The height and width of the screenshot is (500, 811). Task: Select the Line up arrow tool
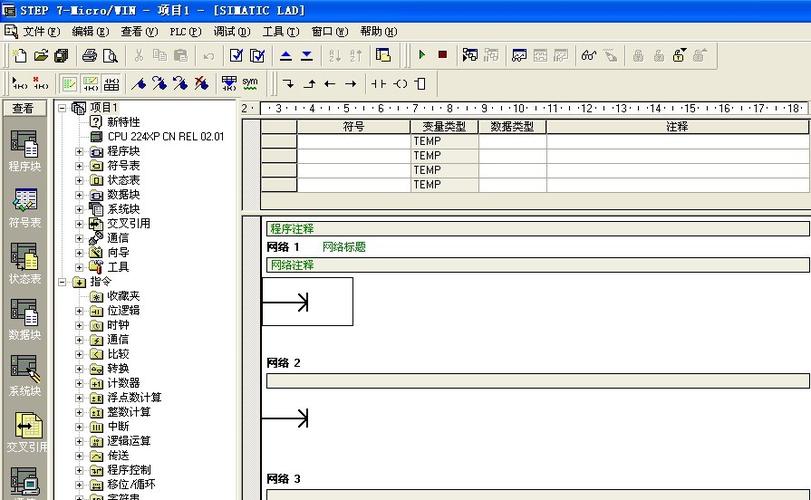309,83
